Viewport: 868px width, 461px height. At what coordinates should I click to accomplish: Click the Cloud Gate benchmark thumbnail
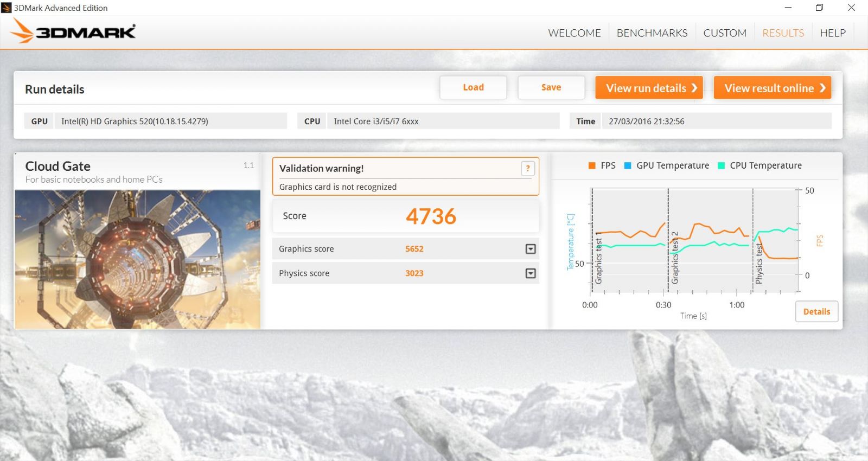137,259
